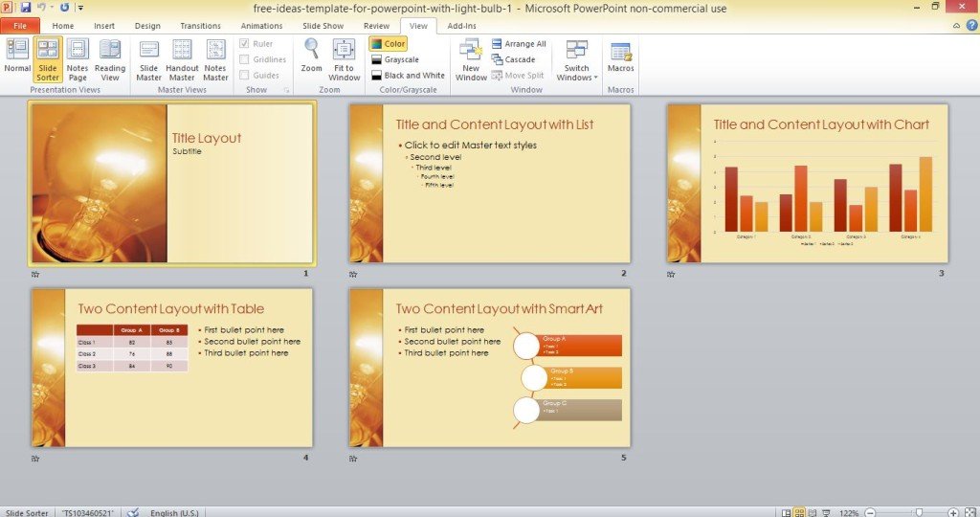Toggle the Guides checkbox
Screen dimensions: 980x517
[244, 75]
